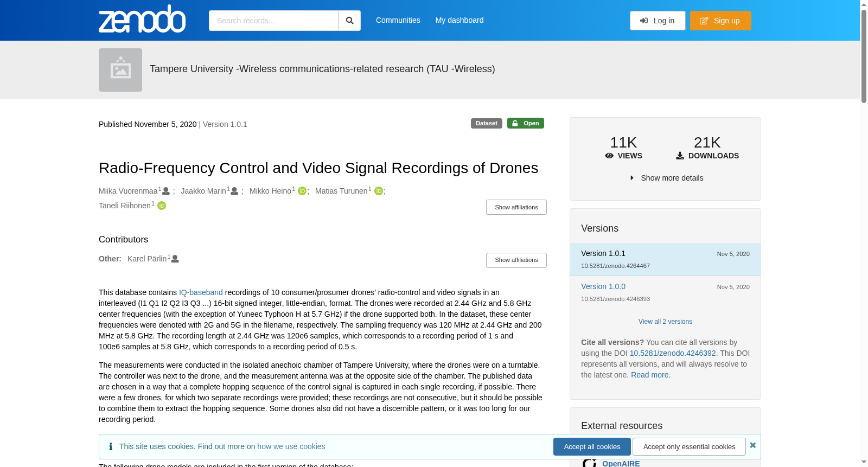Open Version 1.0.0 link
The height and width of the screenshot is (467, 868).
coord(603,286)
